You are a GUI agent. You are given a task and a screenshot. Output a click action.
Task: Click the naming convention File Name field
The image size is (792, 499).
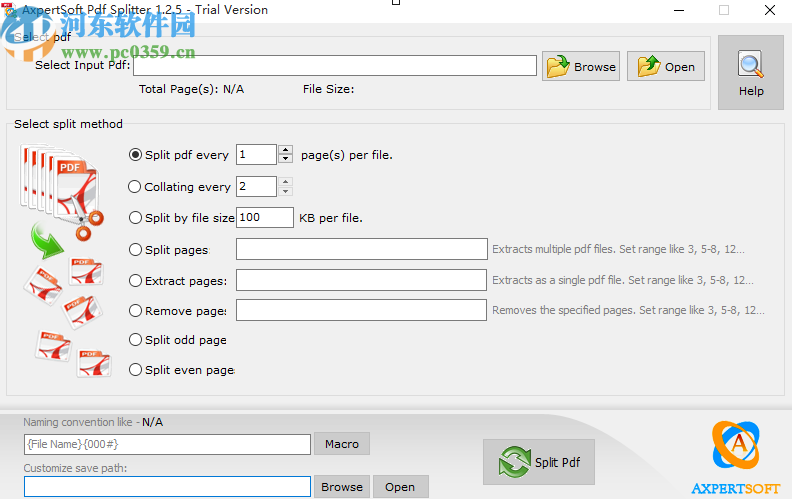pyautogui.click(x=167, y=444)
